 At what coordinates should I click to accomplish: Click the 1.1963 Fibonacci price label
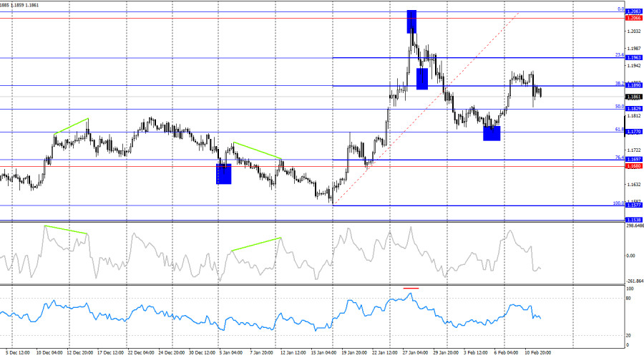[x=634, y=57]
